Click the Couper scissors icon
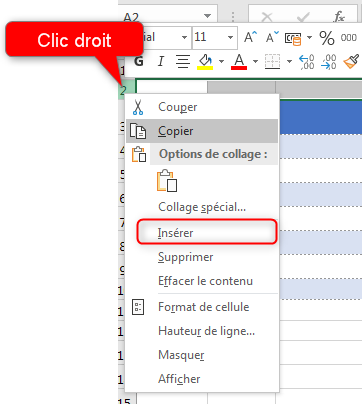 click(x=138, y=107)
